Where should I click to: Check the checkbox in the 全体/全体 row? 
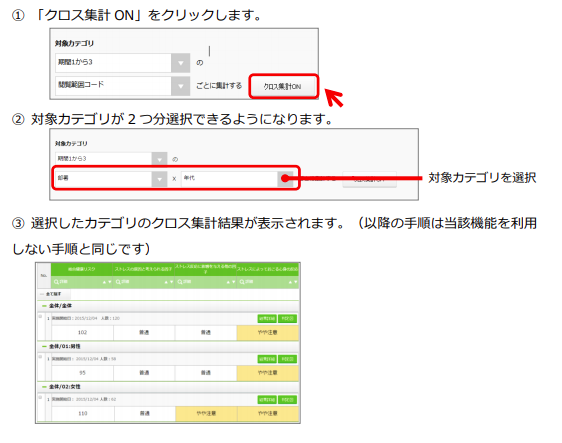[40, 316]
